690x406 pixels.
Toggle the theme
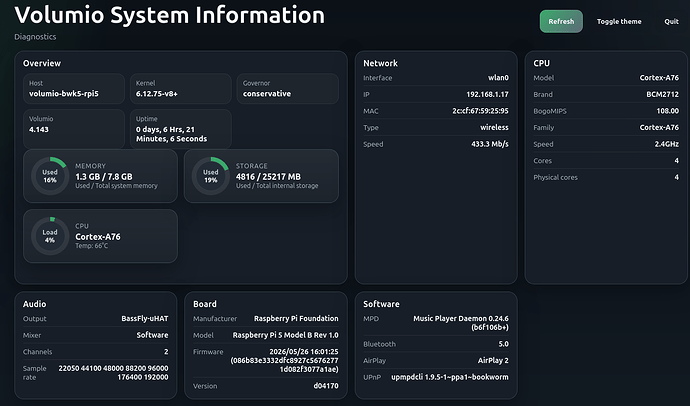coord(619,21)
